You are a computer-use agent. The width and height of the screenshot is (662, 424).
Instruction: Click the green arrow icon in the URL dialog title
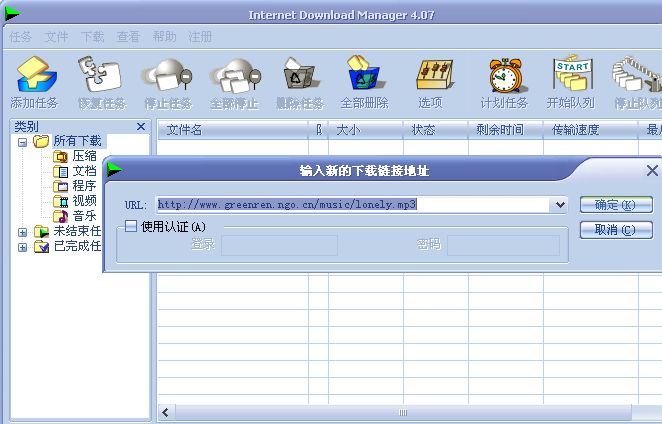click(114, 170)
